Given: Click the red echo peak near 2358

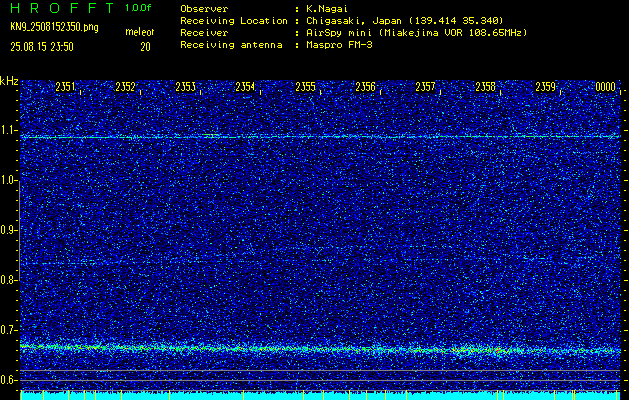Looking at the screenshot, I should [498, 350].
